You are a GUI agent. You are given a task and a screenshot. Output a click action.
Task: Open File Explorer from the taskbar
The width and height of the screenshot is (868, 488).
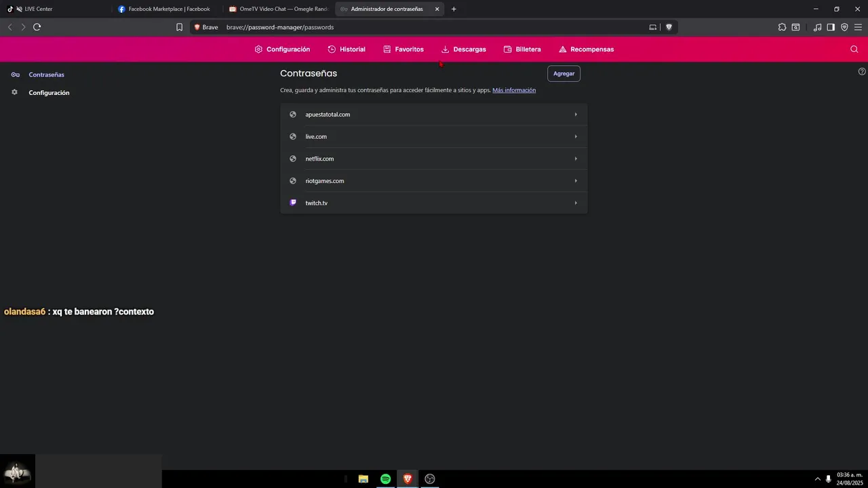363,479
